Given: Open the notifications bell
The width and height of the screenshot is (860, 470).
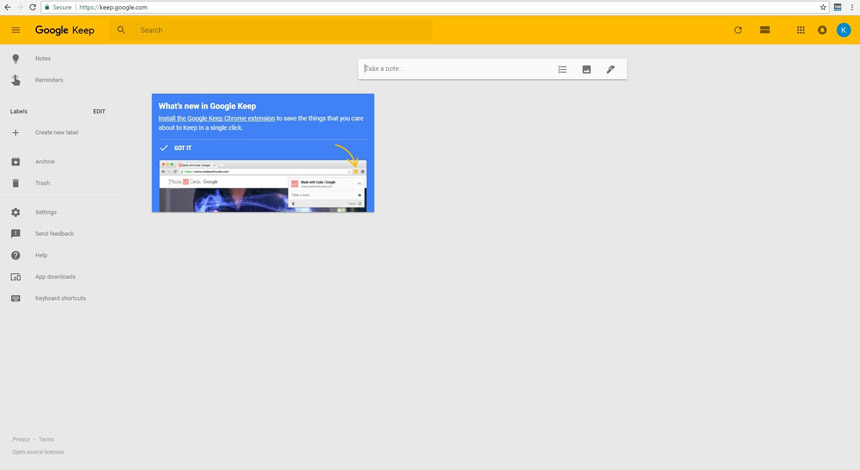Looking at the screenshot, I should (822, 30).
